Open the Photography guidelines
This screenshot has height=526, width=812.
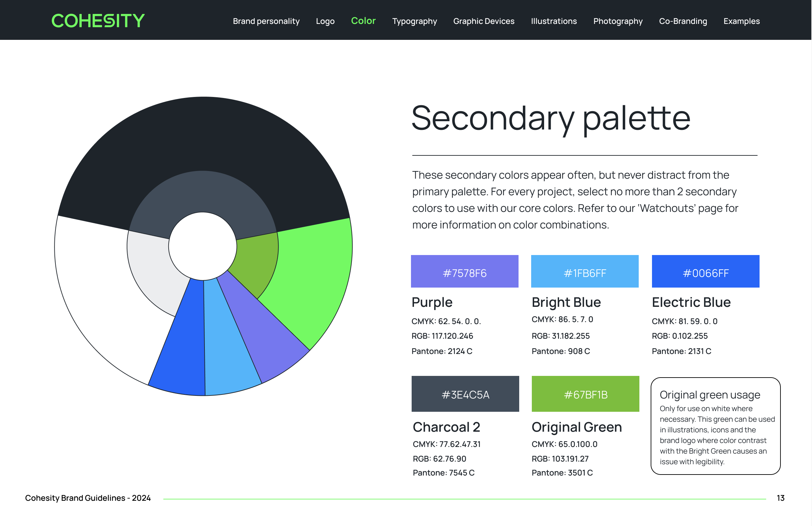[617, 21]
